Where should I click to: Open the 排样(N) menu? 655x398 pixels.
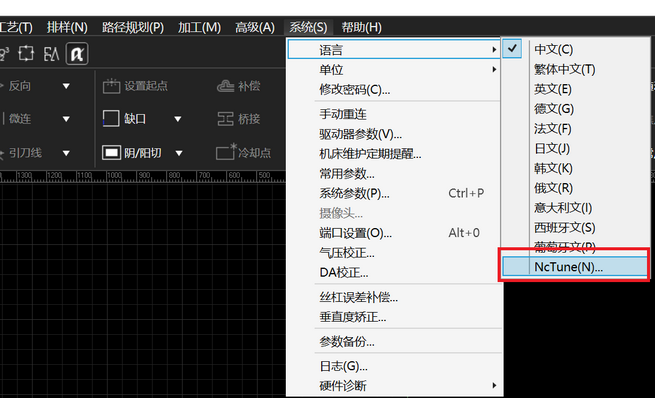point(67,28)
